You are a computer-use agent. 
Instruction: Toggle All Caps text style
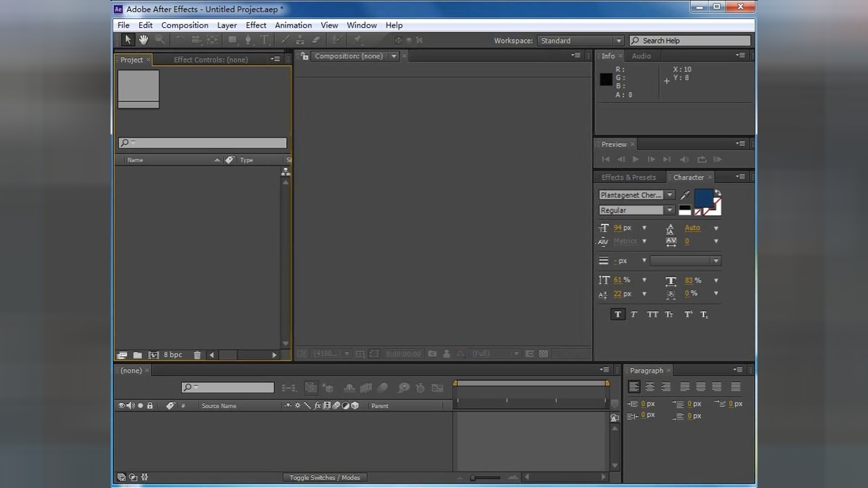point(652,314)
